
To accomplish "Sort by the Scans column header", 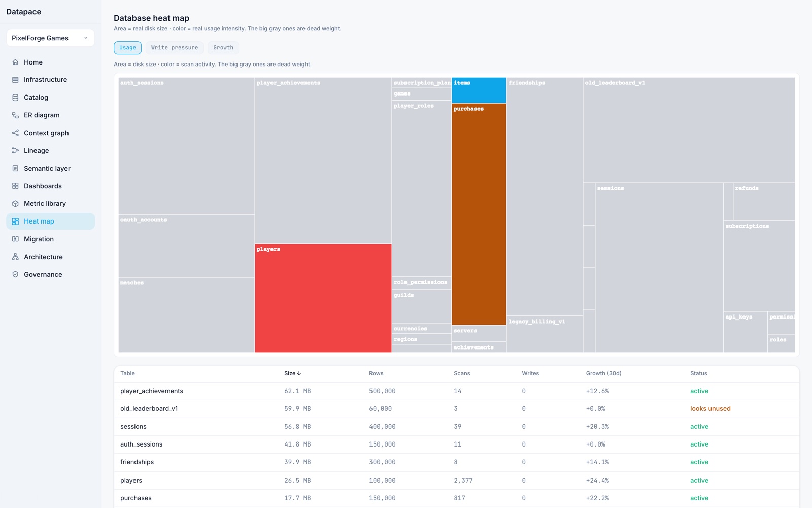I will [462, 373].
